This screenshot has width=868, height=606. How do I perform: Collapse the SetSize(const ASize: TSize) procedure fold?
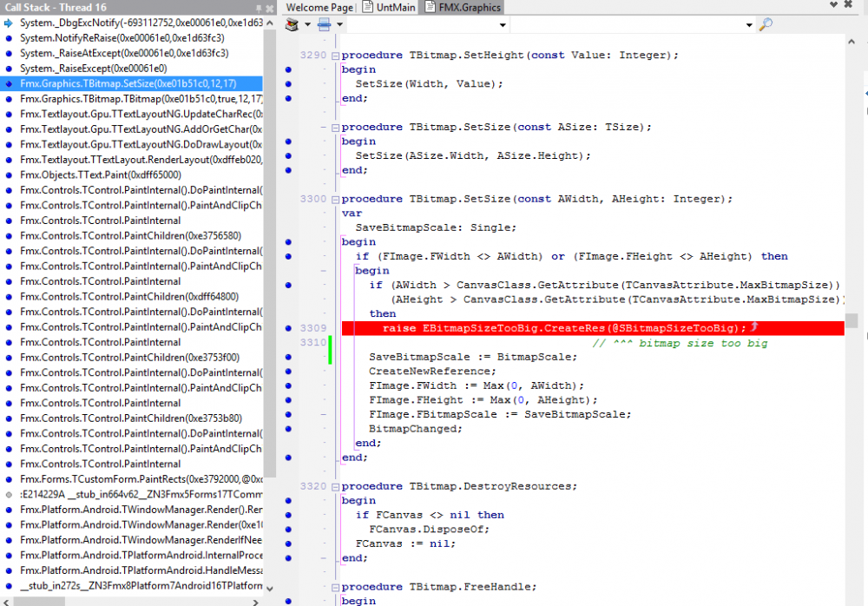(335, 128)
